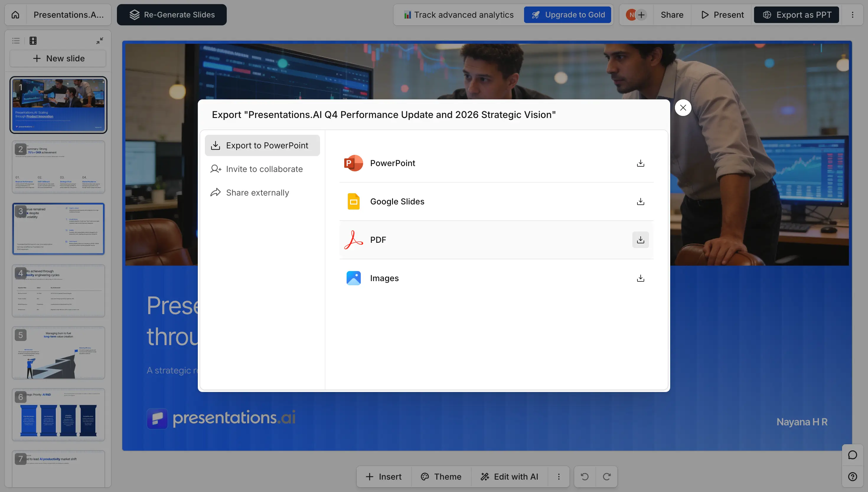Screen dimensions: 868x492
Task: Select slide 5 thumbnail
Action: click(x=58, y=353)
